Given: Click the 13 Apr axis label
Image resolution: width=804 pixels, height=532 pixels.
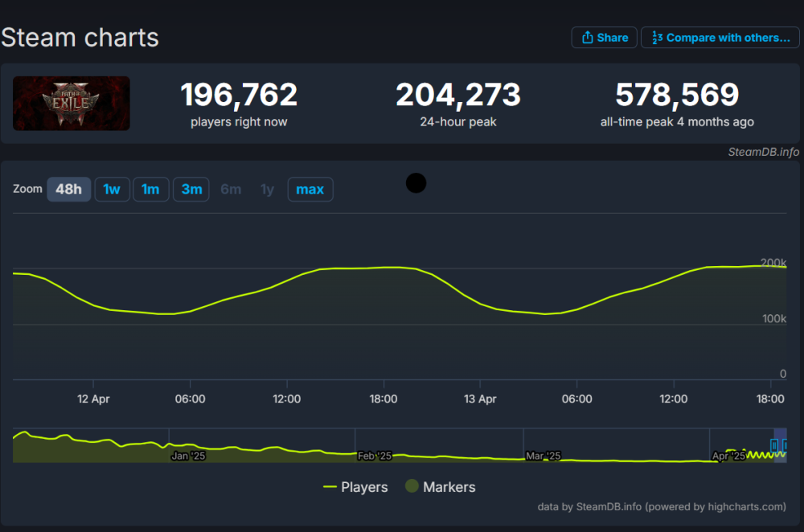Looking at the screenshot, I should (480, 399).
